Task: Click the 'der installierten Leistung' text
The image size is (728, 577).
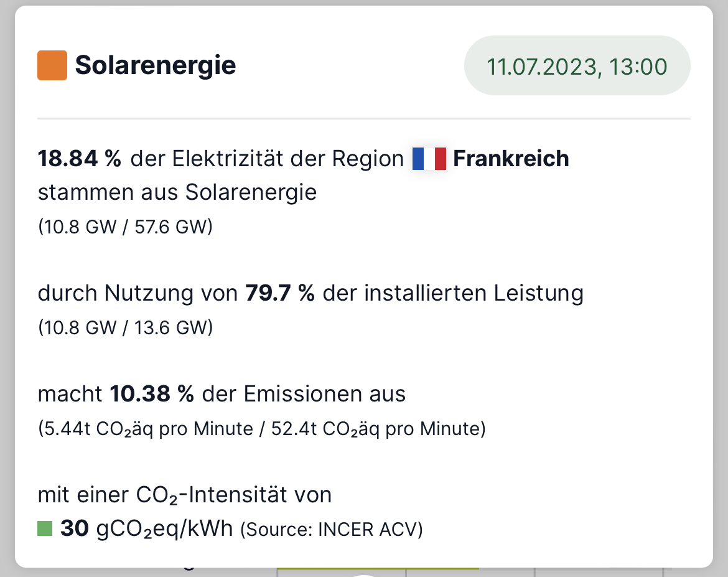Action: click(453, 293)
